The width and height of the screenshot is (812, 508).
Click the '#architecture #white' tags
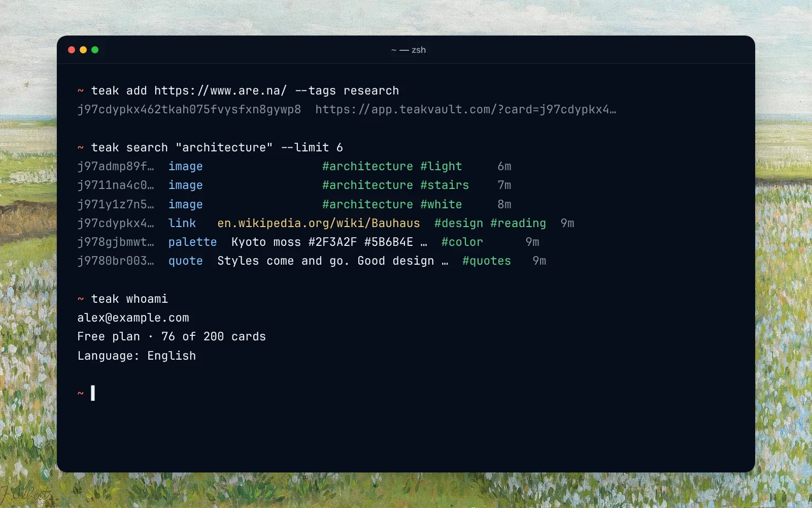tap(392, 204)
